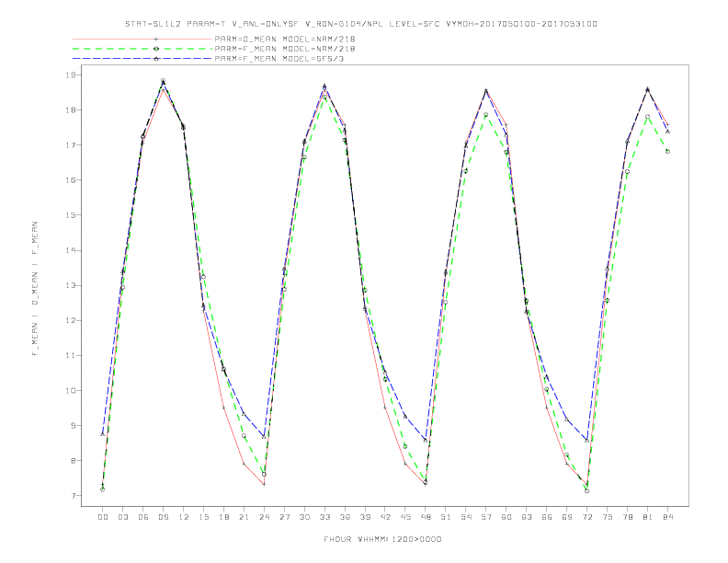
Task: Click x-axis tick label 63
Action: click(527, 517)
